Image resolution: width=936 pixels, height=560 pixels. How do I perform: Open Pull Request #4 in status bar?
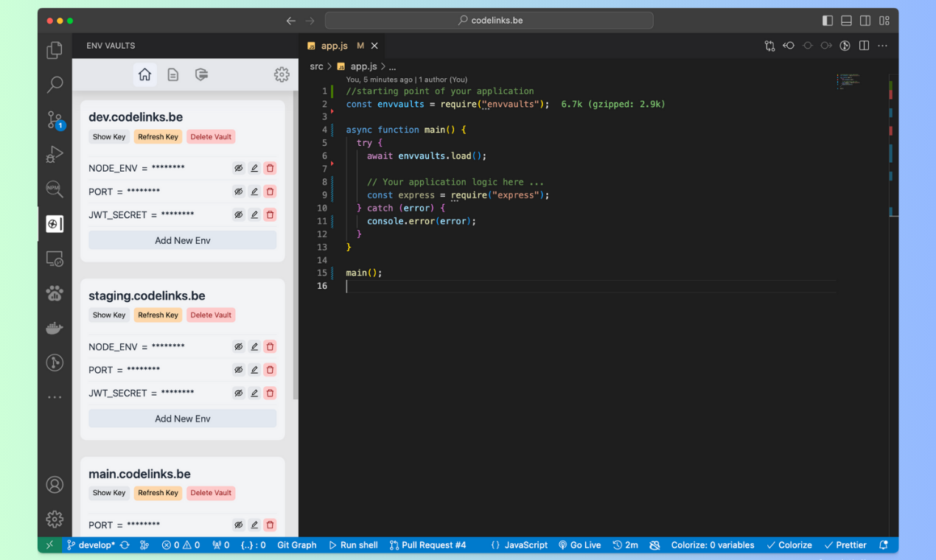pos(427,545)
